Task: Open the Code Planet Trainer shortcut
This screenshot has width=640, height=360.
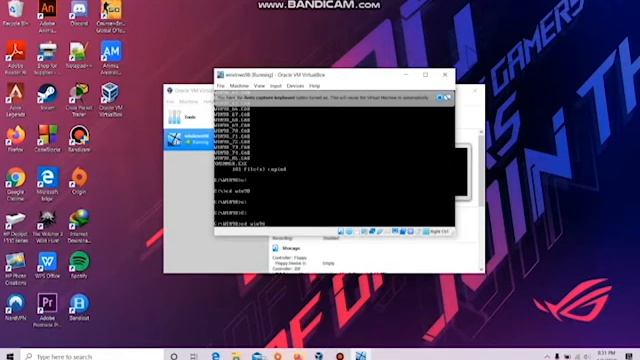Action: 79,100
